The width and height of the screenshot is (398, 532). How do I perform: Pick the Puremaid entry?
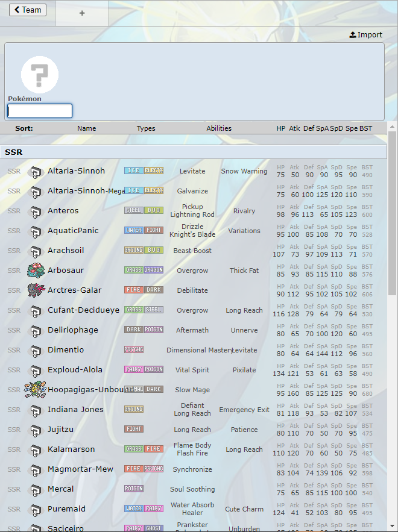point(66,509)
